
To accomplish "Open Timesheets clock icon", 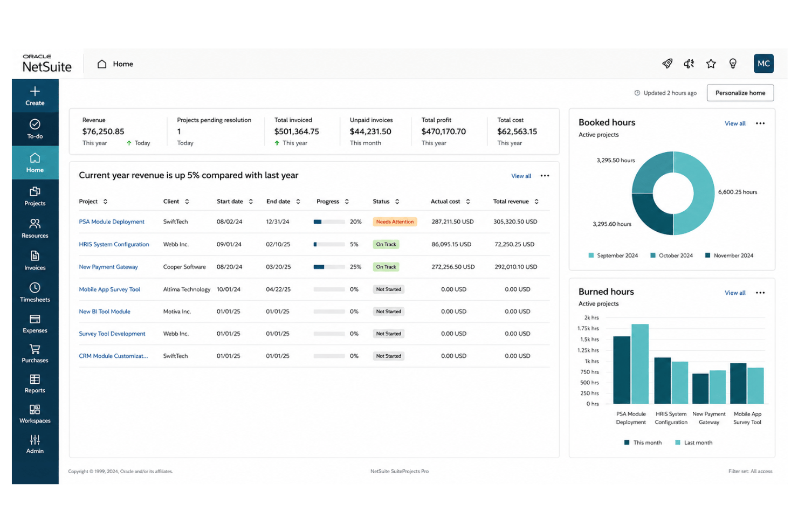I will (35, 288).
